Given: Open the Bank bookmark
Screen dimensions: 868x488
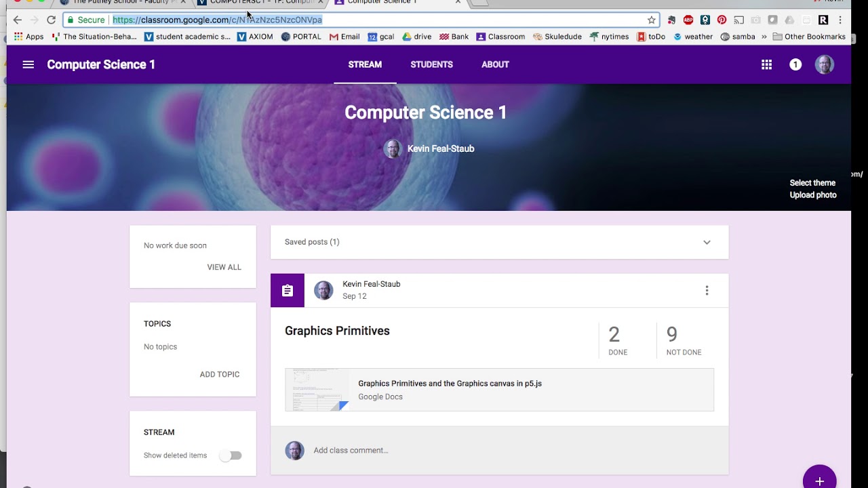Looking at the screenshot, I should [x=454, y=37].
